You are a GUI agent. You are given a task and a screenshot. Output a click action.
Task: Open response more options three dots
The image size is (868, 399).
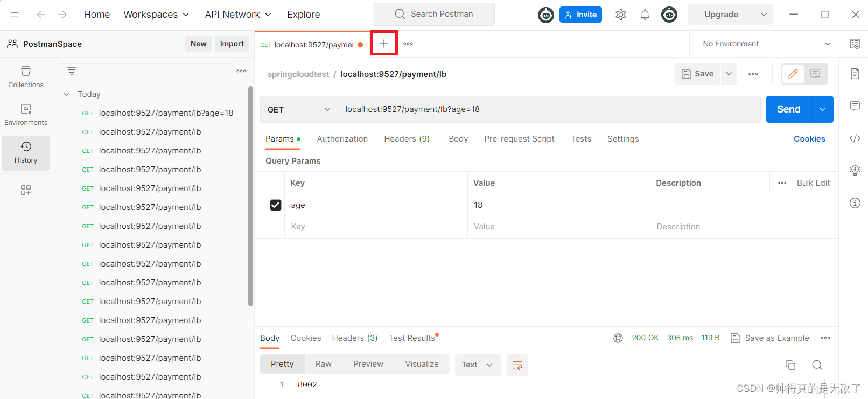[x=825, y=338]
